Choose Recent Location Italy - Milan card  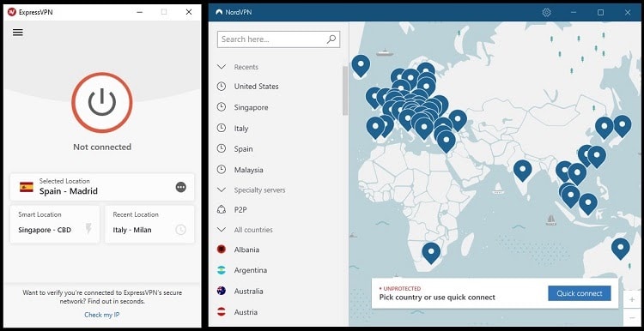(x=149, y=224)
